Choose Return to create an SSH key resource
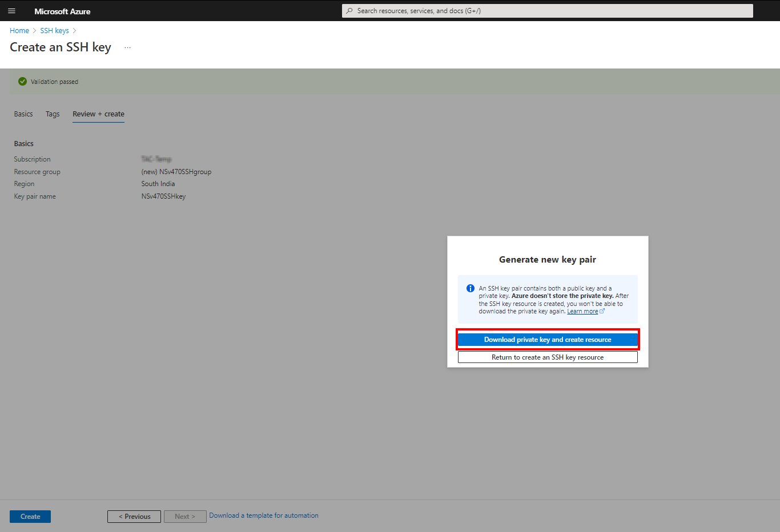The image size is (780, 532). (548, 357)
